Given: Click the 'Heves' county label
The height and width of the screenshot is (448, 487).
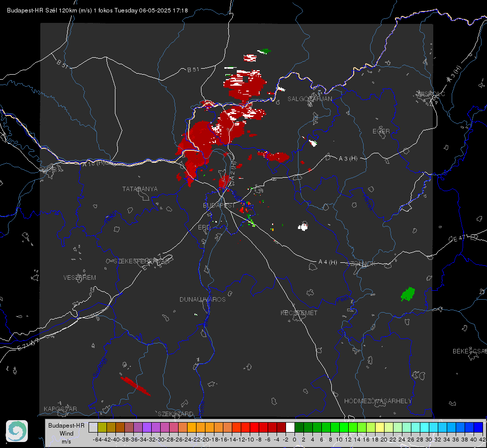Looking at the screenshot, I should [x=368, y=202].
